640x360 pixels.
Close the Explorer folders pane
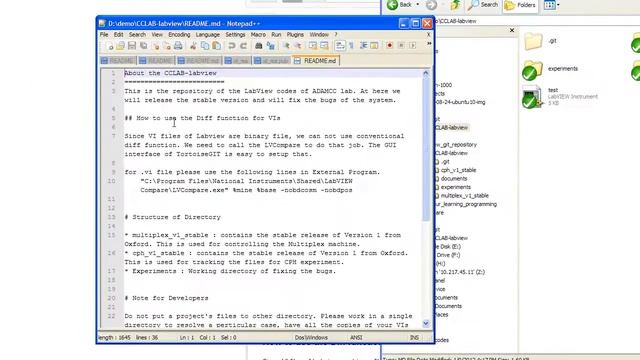[x=512, y=30]
